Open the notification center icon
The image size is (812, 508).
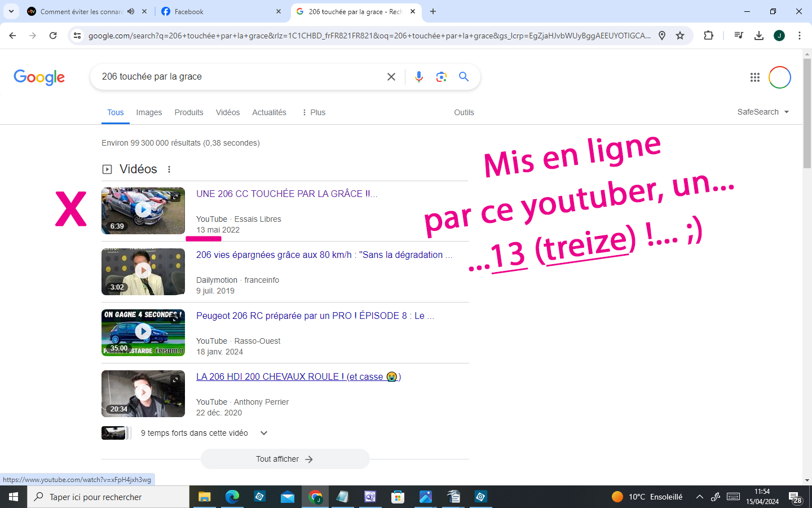(x=795, y=497)
